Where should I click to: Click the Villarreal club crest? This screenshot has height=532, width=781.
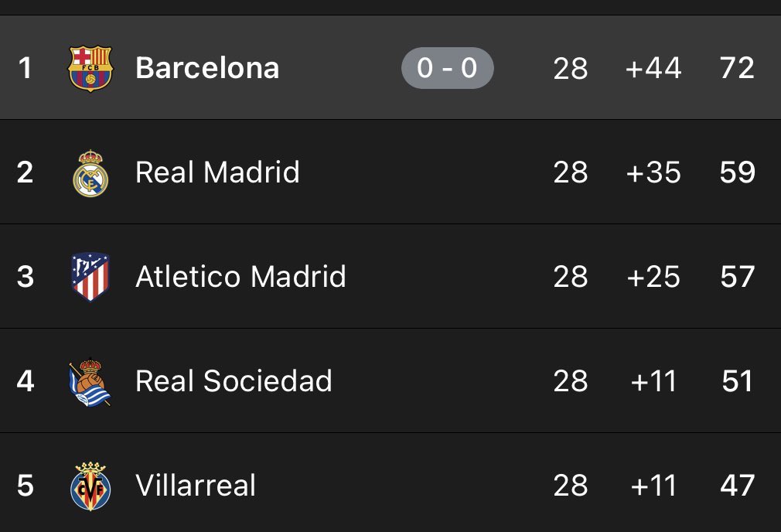pyautogui.click(x=90, y=486)
